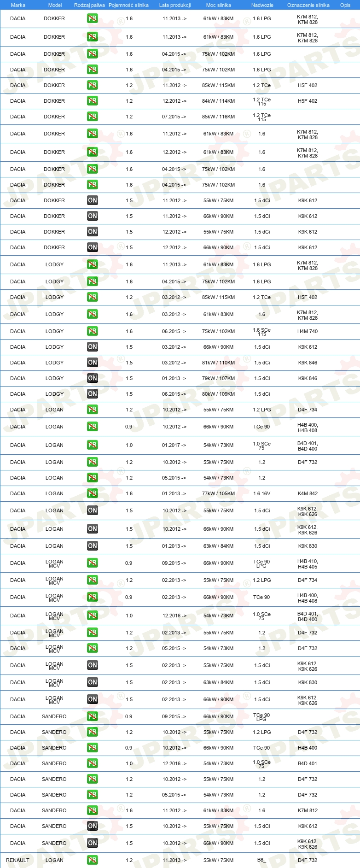
Task: Select diesel ON icon in Sandero 66kW / 90KM row
Action: [93, 843]
